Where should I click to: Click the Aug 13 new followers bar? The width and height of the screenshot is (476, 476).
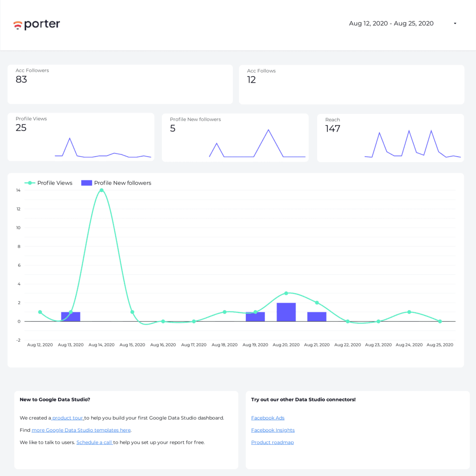click(x=71, y=317)
